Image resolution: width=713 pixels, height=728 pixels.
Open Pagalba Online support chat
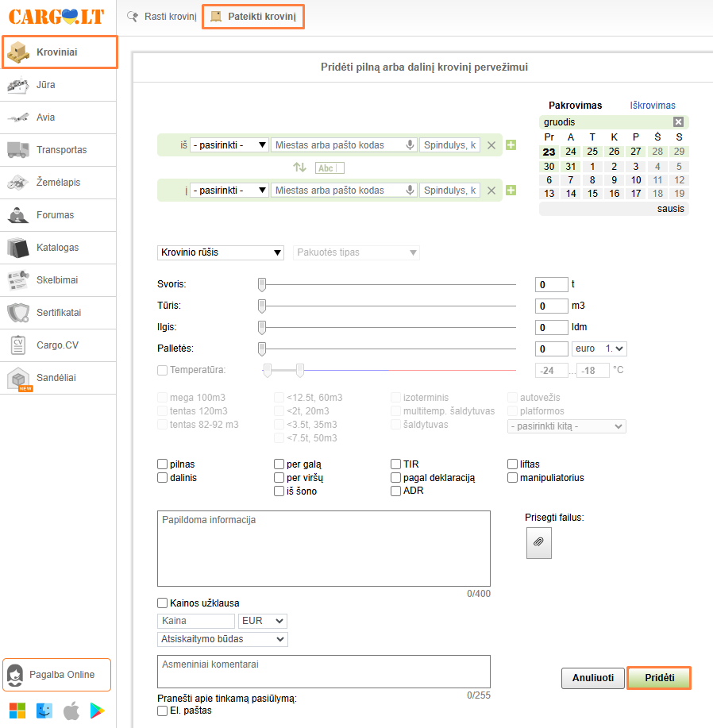click(57, 675)
